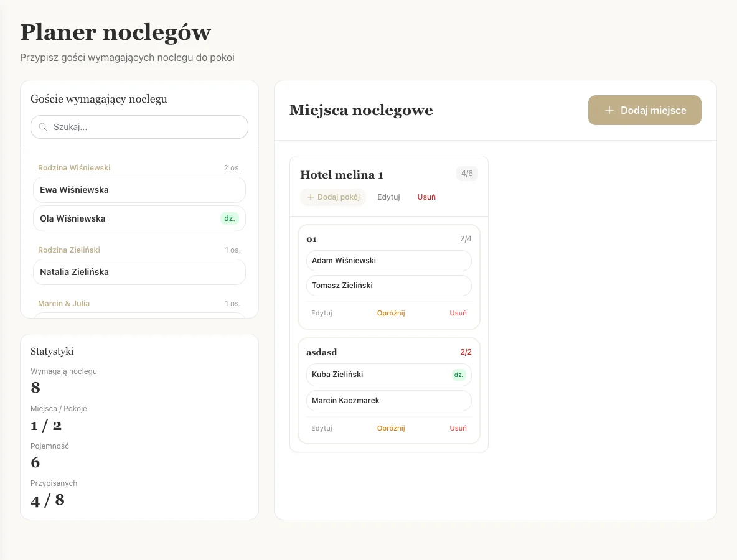Open the Goście wymagający noclegu panel header

tap(98, 99)
